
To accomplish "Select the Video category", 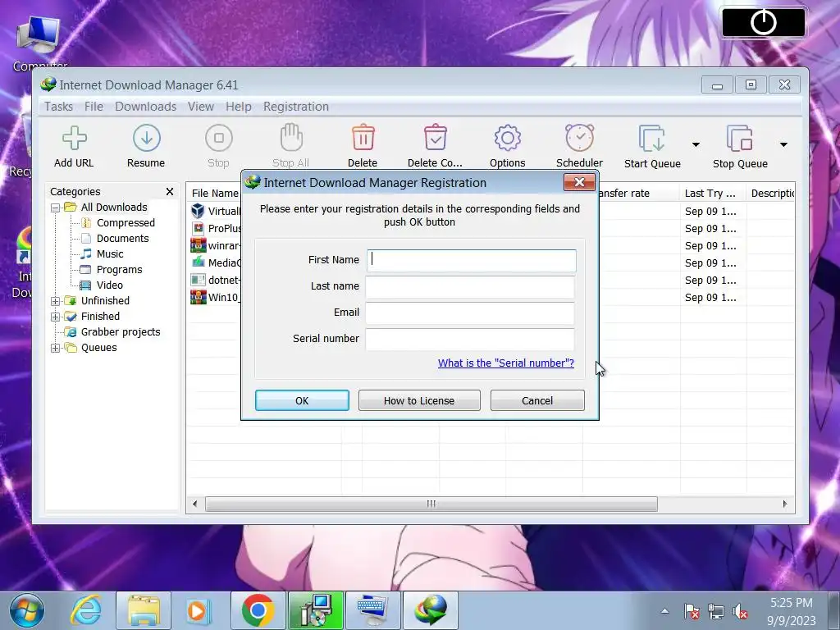I will (x=110, y=285).
